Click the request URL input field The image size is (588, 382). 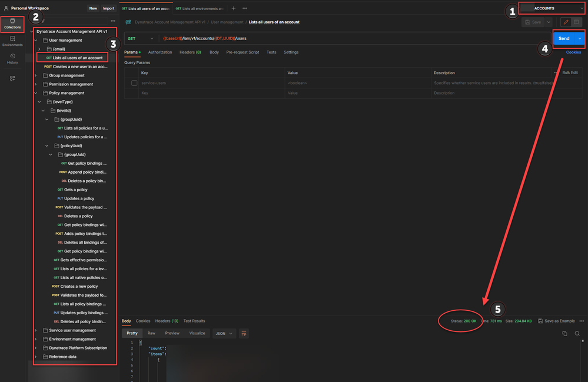[x=353, y=38]
